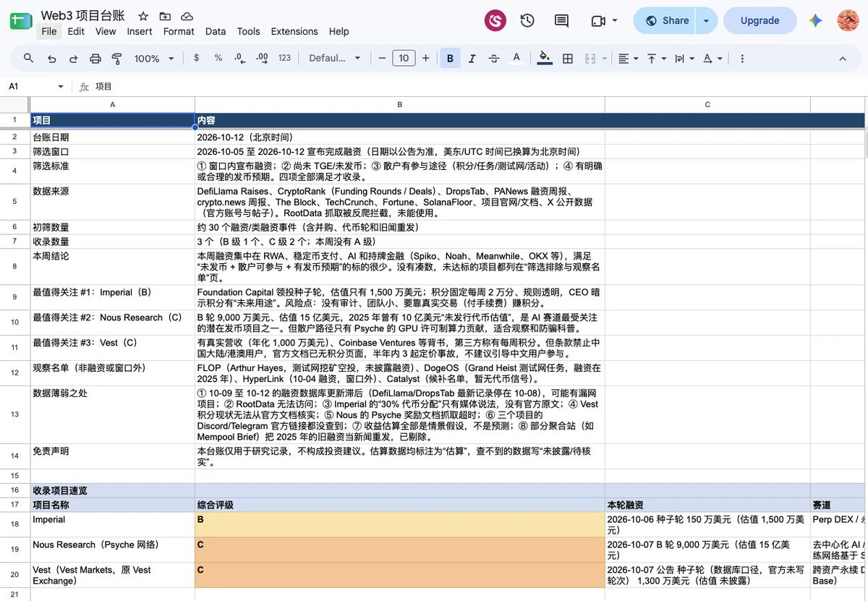Check the cloud save status icon
Screen dimensions: 868x601
coord(187,16)
